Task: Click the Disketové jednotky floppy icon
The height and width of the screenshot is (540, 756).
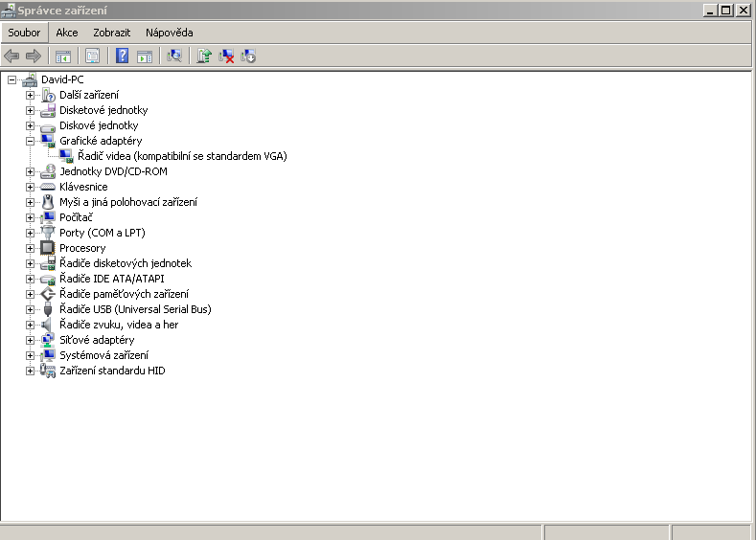Action: click(48, 110)
